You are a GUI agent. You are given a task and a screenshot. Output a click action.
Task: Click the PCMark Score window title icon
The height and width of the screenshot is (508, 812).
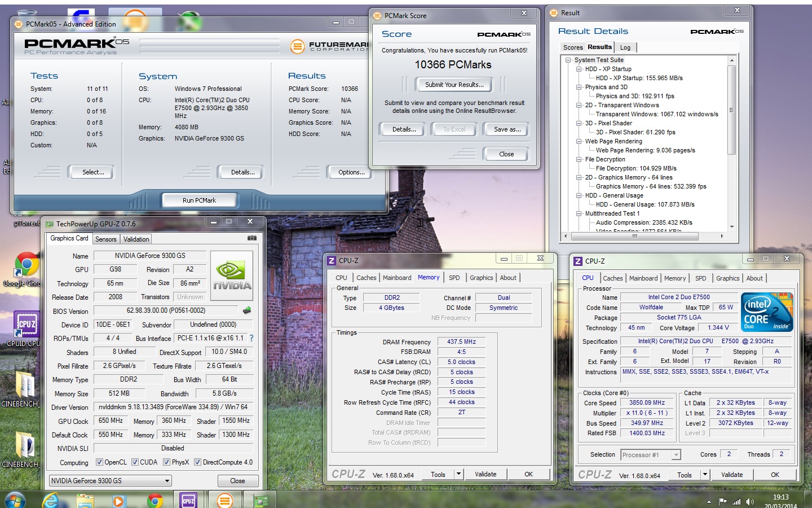point(377,16)
